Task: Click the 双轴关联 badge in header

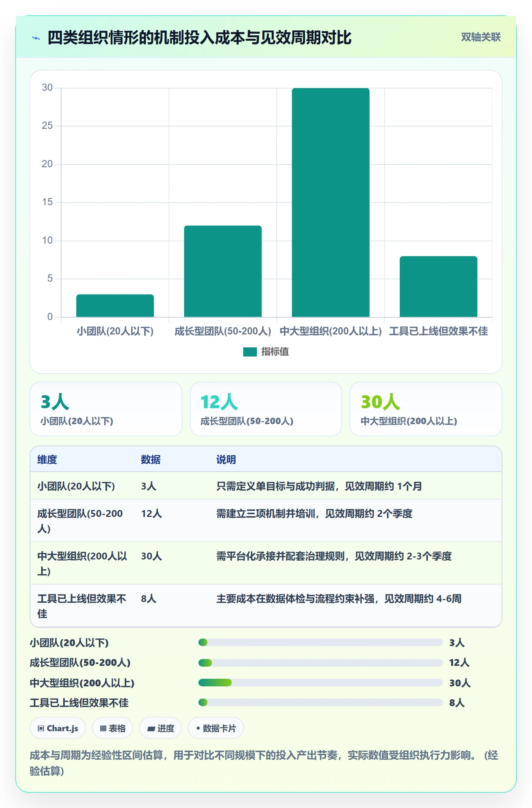Action: (481, 37)
